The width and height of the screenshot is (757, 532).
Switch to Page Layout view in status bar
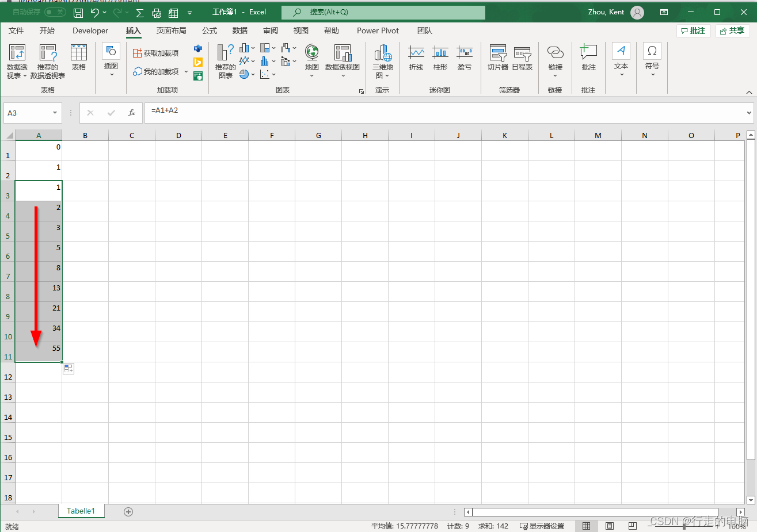click(x=610, y=526)
